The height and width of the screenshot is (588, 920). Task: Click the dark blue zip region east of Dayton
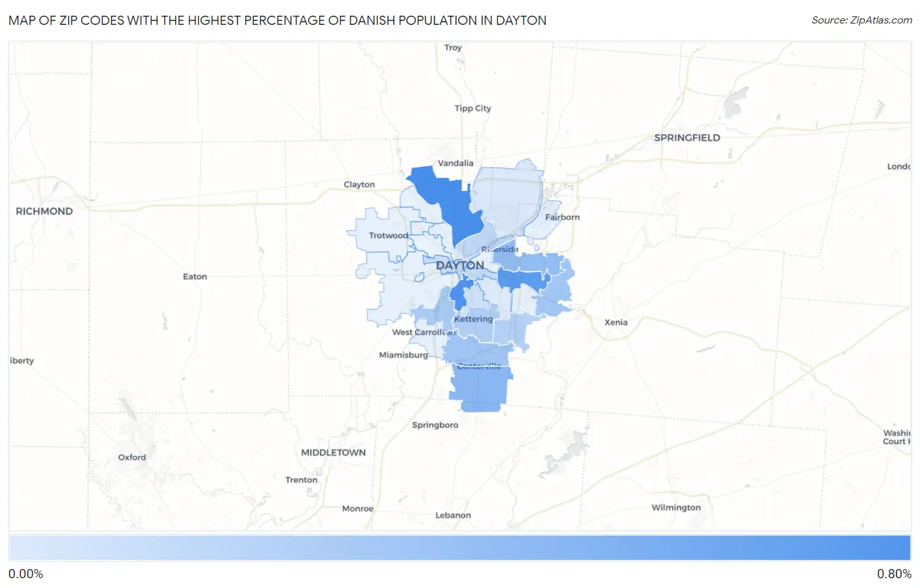pos(522,279)
